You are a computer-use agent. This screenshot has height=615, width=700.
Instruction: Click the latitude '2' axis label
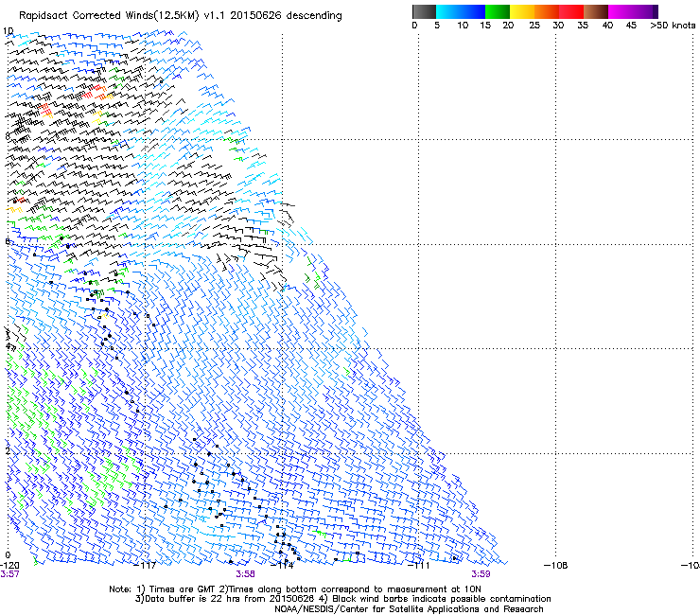click(8, 450)
